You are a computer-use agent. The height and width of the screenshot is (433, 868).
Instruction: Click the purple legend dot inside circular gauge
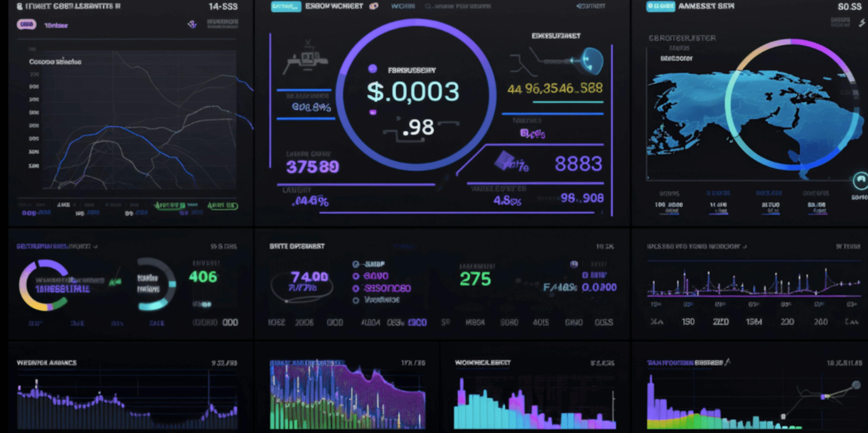point(372,69)
